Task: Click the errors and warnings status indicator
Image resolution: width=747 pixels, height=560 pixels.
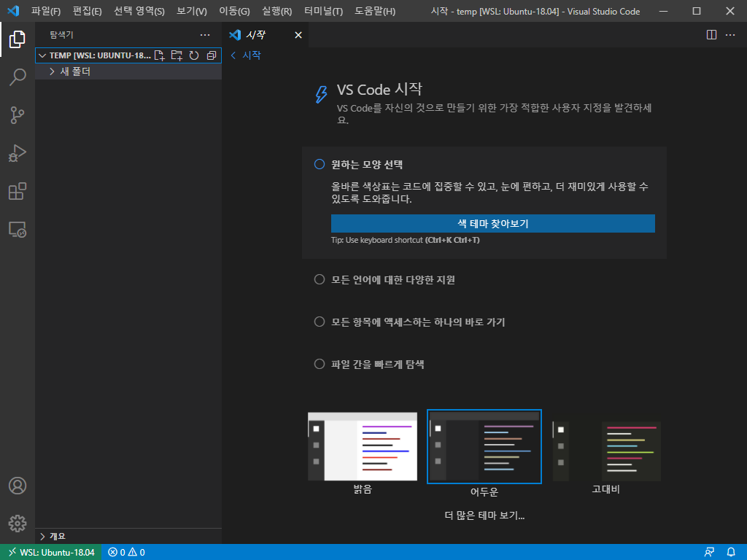Action: (127, 553)
